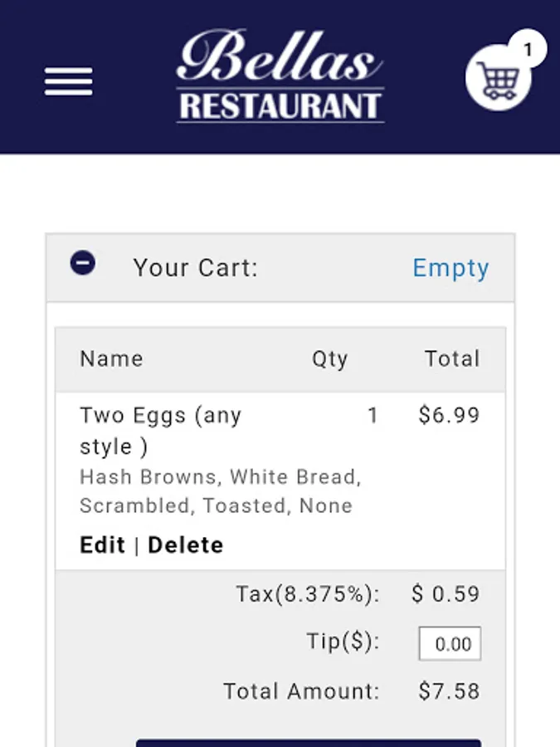Click the $7.58 total amount value
The image size is (560, 747).
tap(449, 691)
